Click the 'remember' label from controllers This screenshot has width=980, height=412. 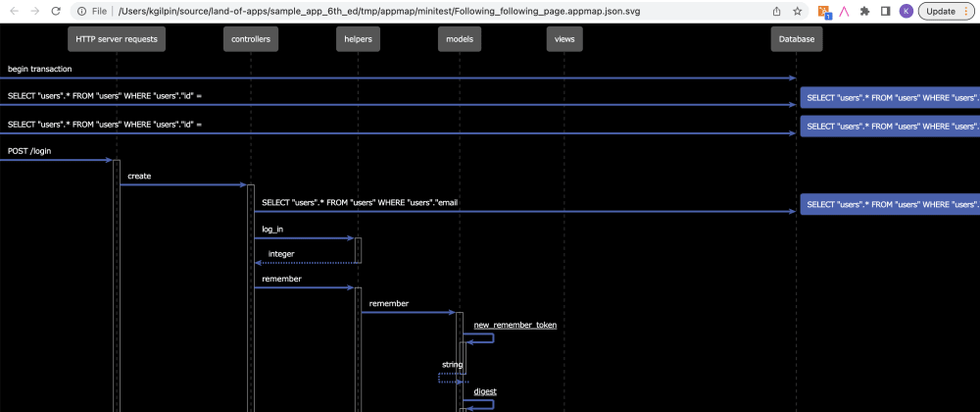[x=282, y=279]
